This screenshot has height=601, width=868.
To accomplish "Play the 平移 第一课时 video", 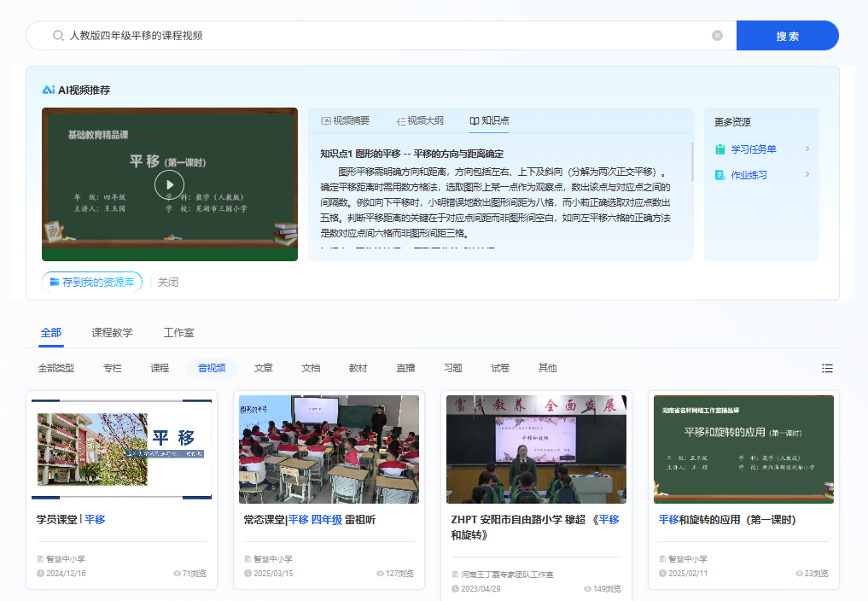I will [x=169, y=184].
